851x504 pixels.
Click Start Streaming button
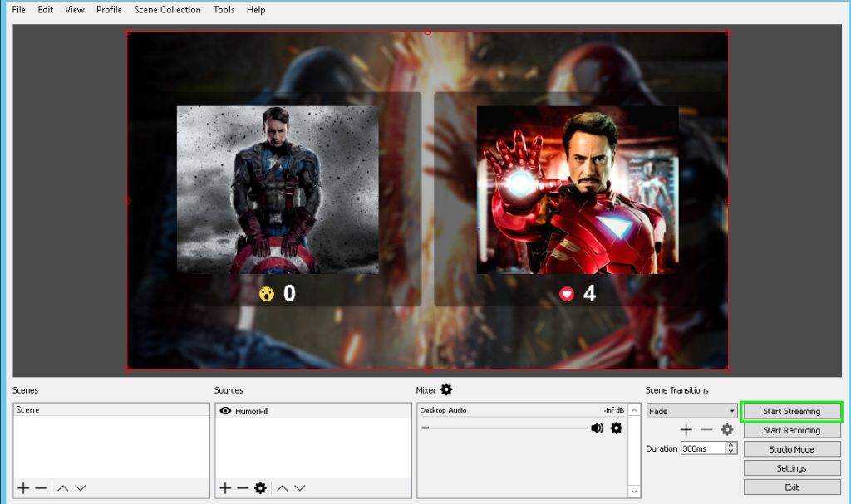(792, 411)
